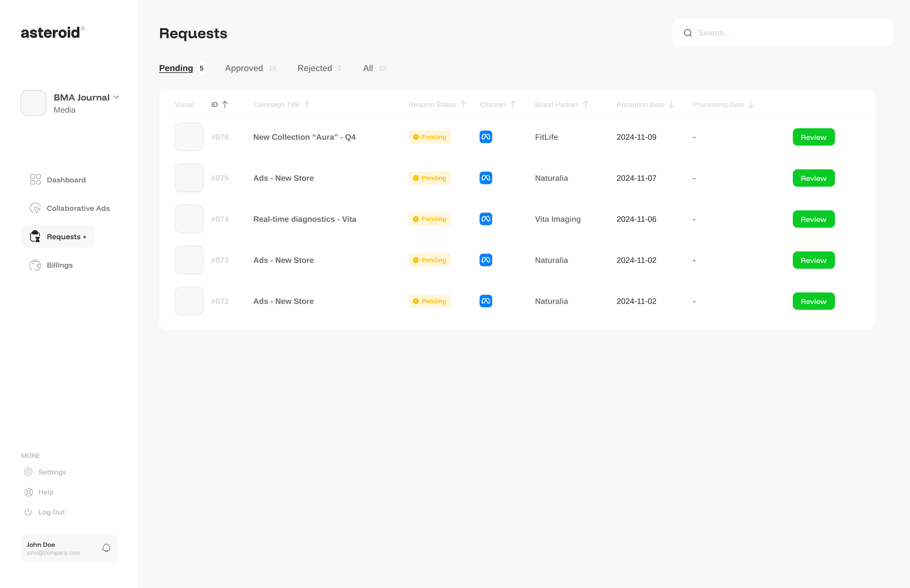
Task: Click the Meta channel icon for request #873
Action: 486,260
